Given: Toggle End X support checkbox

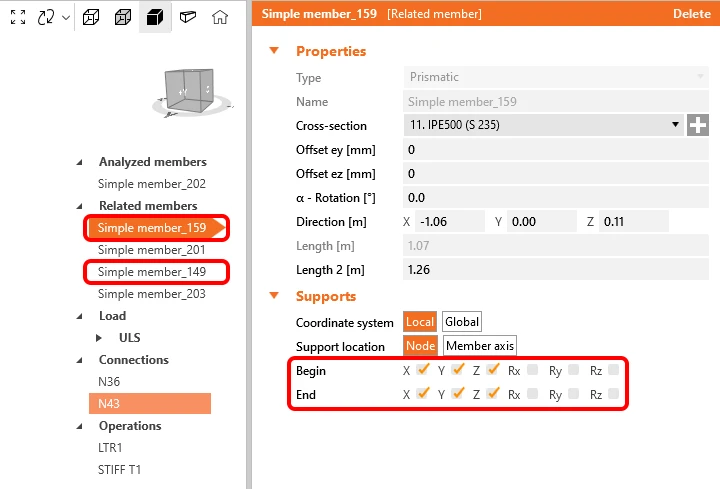Looking at the screenshot, I should click(x=422, y=393).
